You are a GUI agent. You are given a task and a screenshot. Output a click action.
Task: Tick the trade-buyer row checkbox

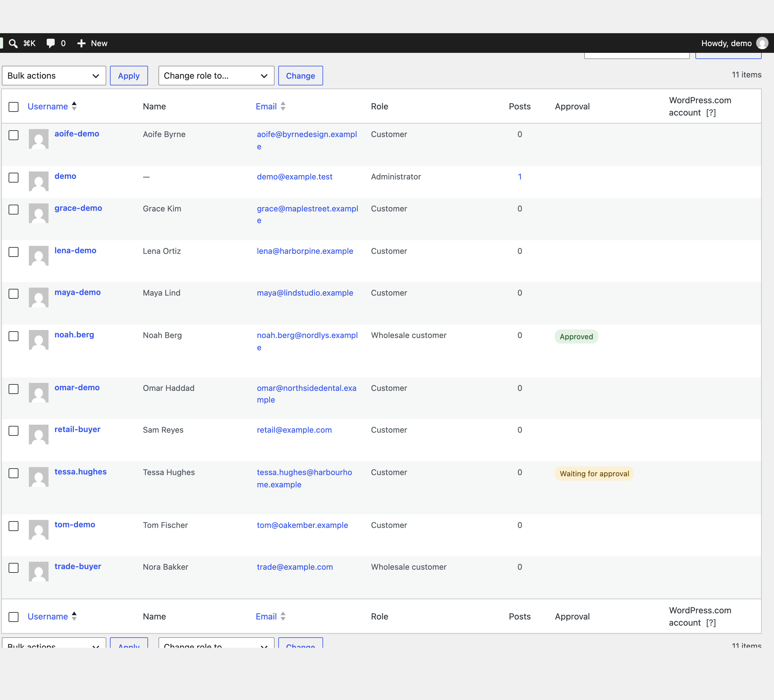tap(14, 568)
